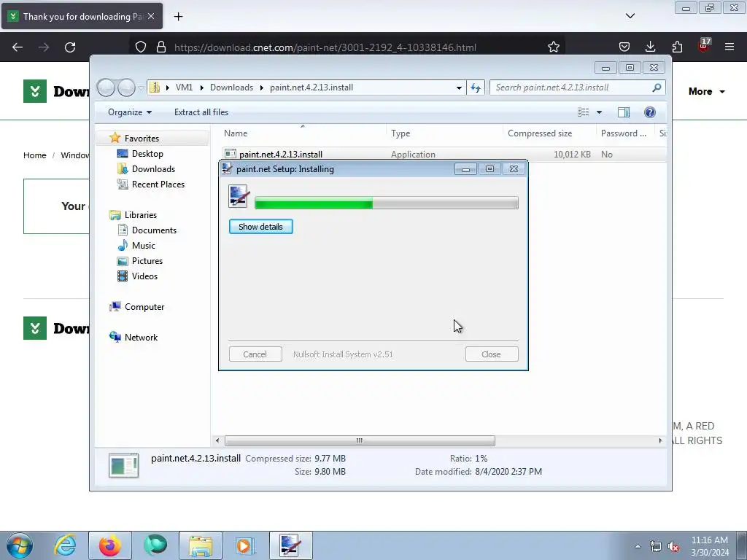
Task: Select Downloads under Favorites
Action: pyautogui.click(x=153, y=169)
